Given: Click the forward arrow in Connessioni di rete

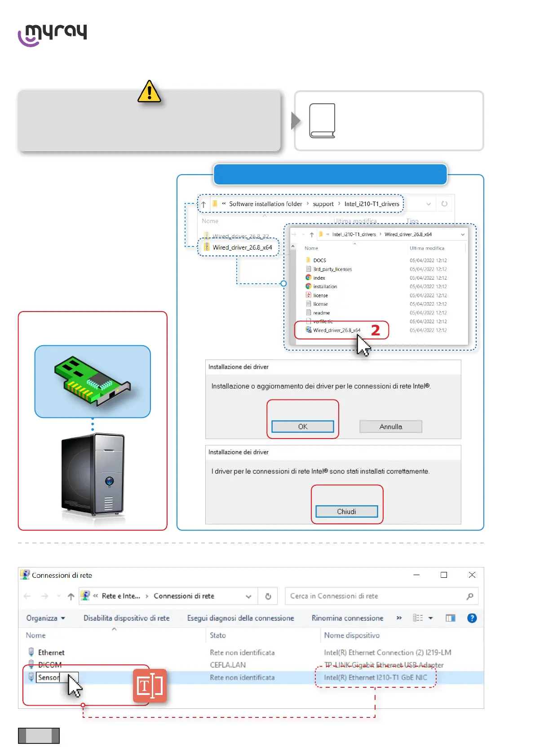Looking at the screenshot, I should point(44,596).
